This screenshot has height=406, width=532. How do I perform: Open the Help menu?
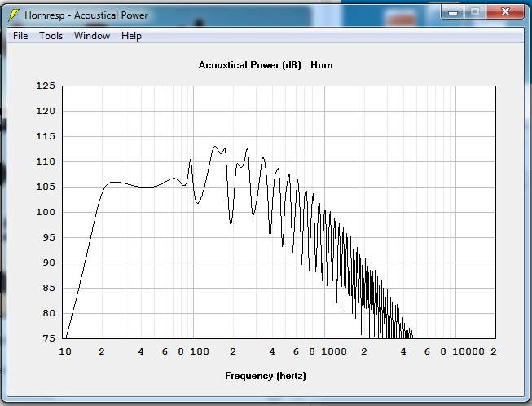(x=131, y=36)
